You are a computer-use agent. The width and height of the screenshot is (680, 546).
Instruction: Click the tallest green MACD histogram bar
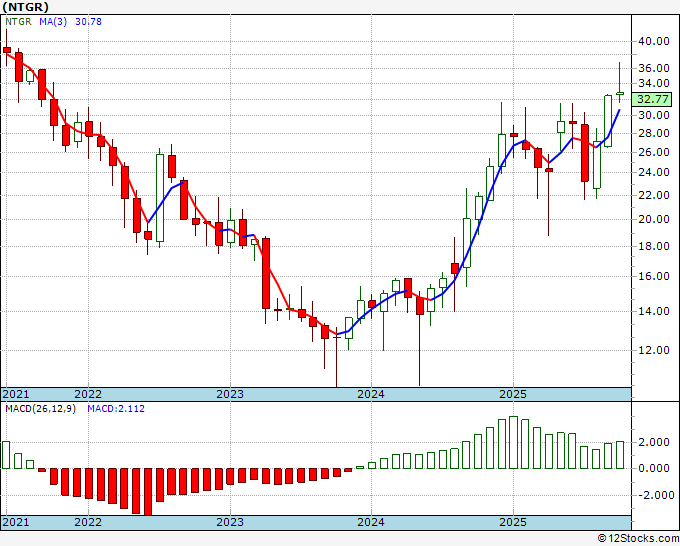[x=513, y=442]
